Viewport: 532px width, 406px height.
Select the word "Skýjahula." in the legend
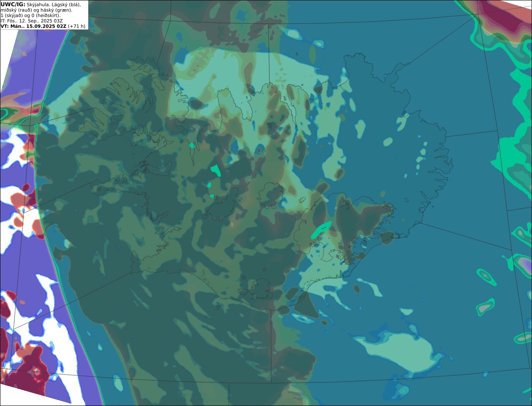pos(38,5)
